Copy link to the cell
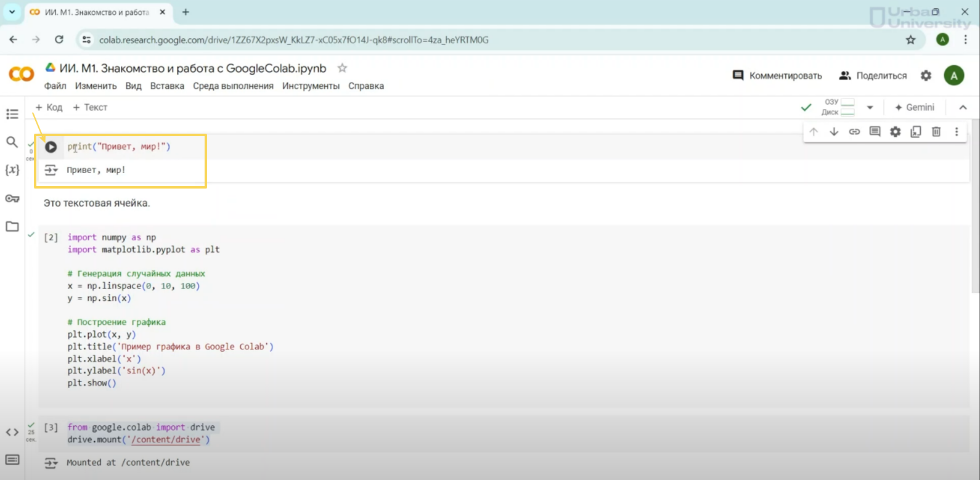This screenshot has height=480, width=980. [854, 131]
